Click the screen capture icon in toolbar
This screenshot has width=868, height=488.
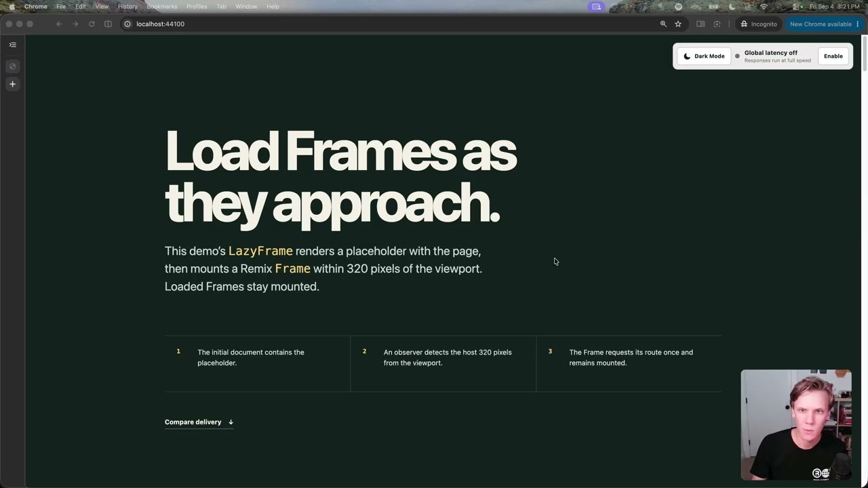pos(717,24)
